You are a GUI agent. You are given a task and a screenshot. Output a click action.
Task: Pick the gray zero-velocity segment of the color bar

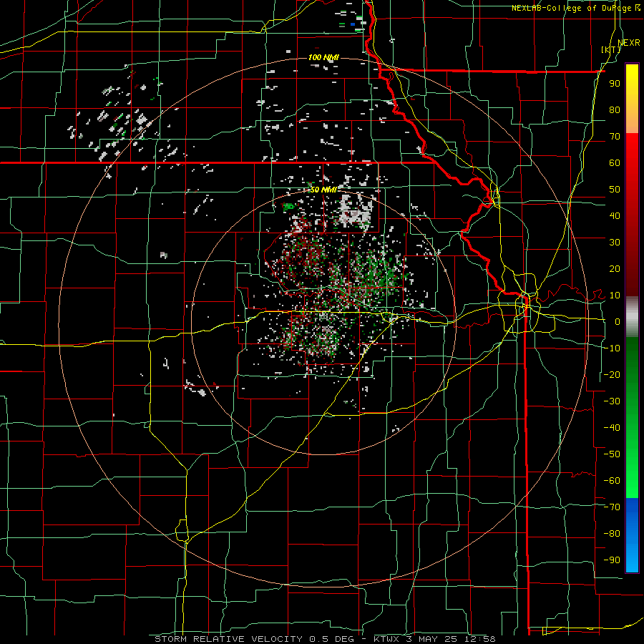[x=632, y=317]
